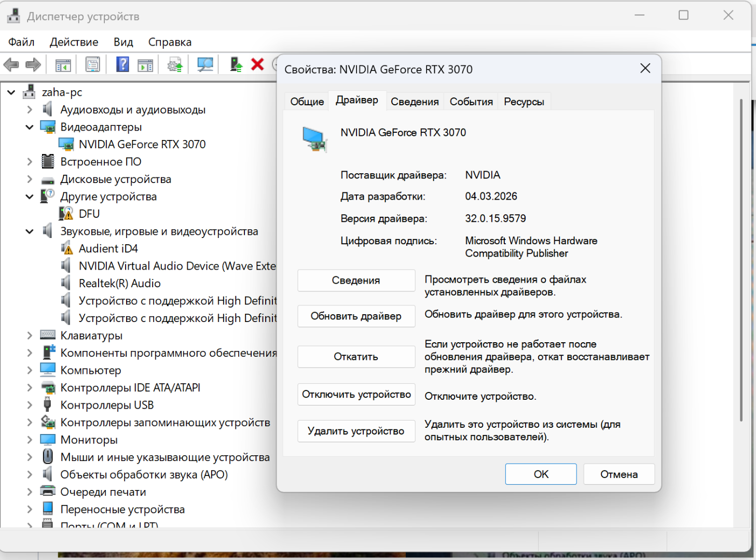Expand the Клавиатуры category
The width and height of the screenshot is (756, 560).
click(30, 335)
